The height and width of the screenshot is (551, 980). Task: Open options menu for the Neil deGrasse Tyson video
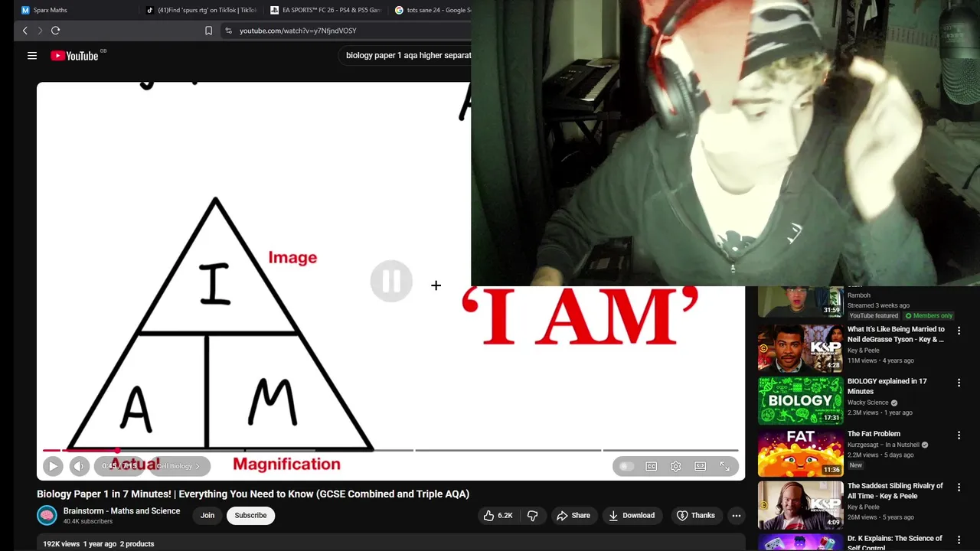tap(959, 331)
